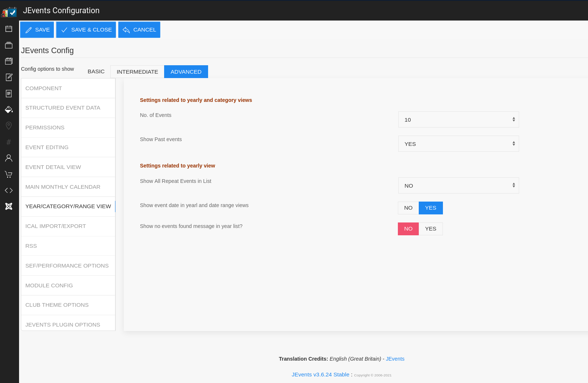Open the CLUB THEME OPTIONS section

[68, 305]
